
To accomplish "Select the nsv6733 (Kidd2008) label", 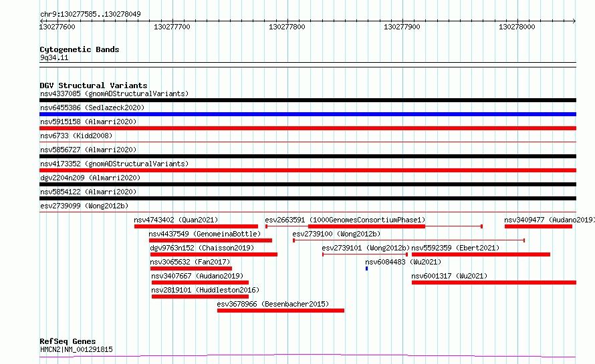I will click(x=76, y=136).
